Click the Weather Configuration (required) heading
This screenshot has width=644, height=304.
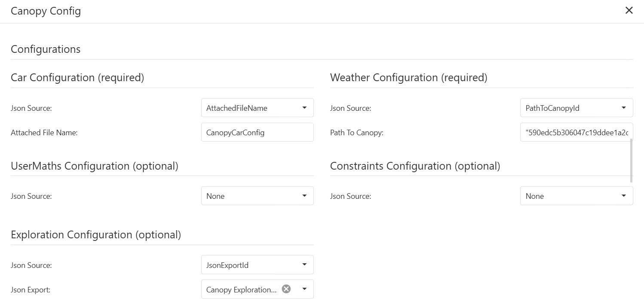coord(408,77)
